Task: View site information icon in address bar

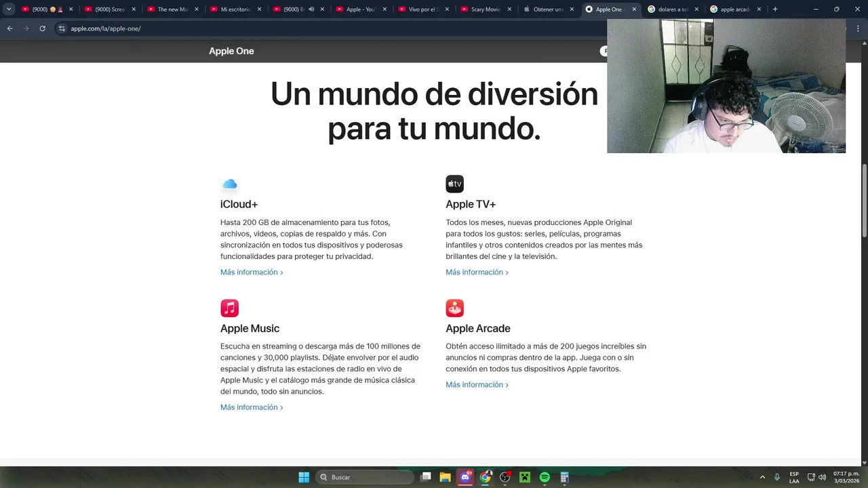Action: 62,28
